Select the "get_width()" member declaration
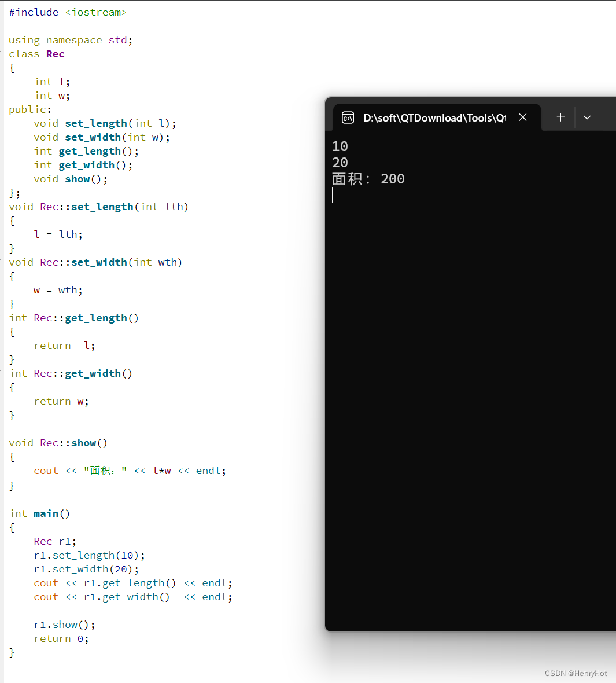This screenshot has width=616, height=683. 86,165
